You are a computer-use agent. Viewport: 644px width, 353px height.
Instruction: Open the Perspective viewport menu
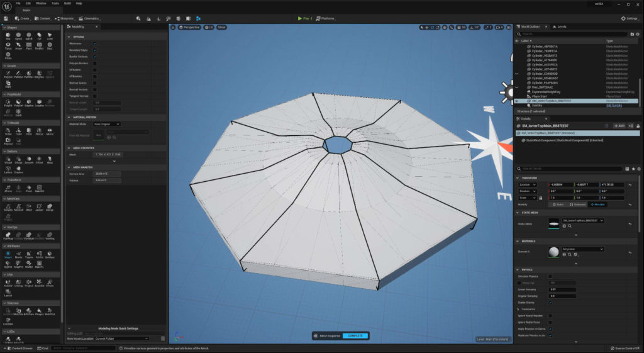189,28
